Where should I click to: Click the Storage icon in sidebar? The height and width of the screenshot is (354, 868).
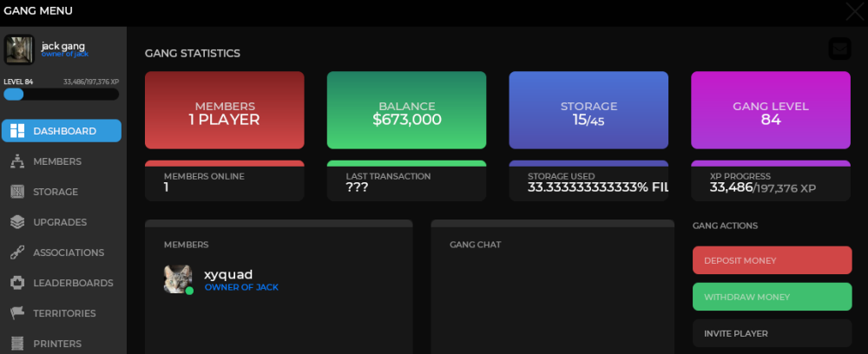point(17,192)
